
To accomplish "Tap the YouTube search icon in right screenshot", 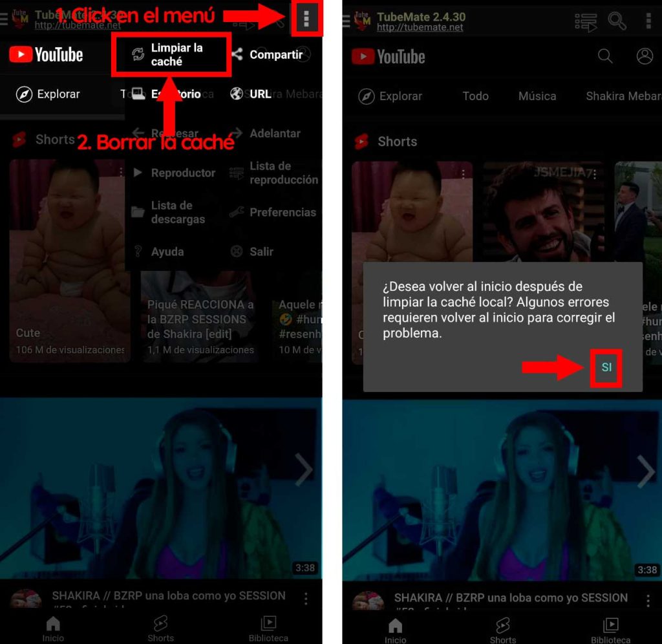I will pos(605,56).
